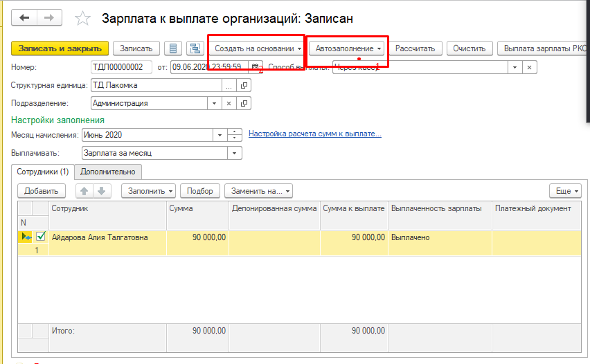590x364 pixels.
Task: Click the forward navigation arrow
Action: click(x=48, y=17)
